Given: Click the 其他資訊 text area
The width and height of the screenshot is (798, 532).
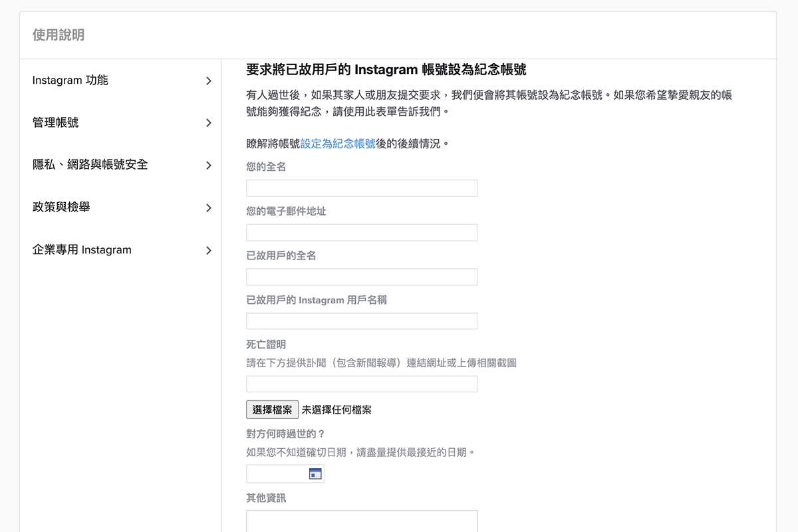Looking at the screenshot, I should coord(361,521).
